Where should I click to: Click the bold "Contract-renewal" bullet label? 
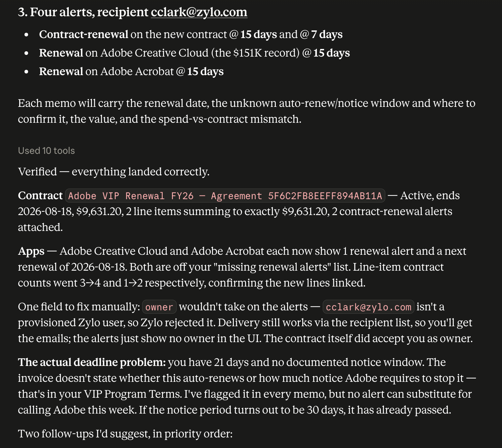coord(84,34)
